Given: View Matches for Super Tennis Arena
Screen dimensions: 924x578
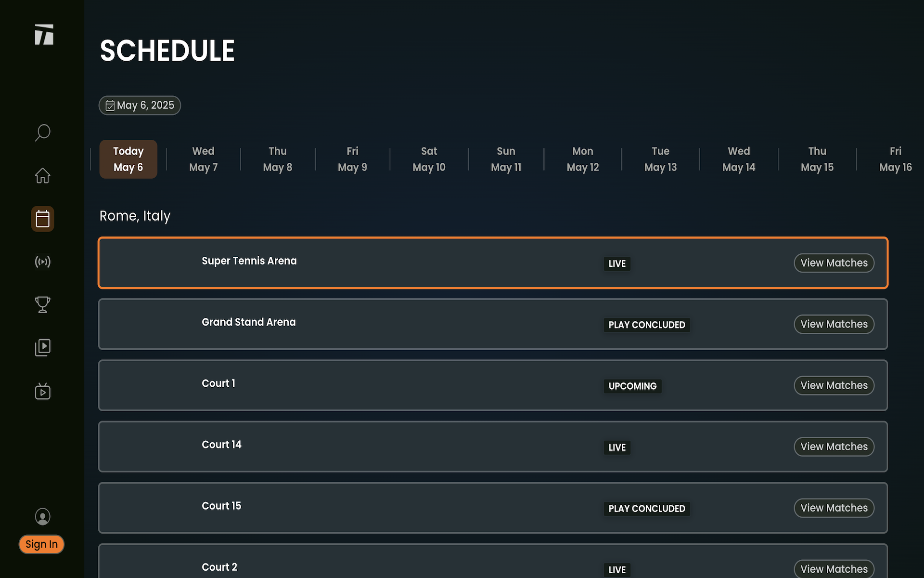Looking at the screenshot, I should coord(834,263).
